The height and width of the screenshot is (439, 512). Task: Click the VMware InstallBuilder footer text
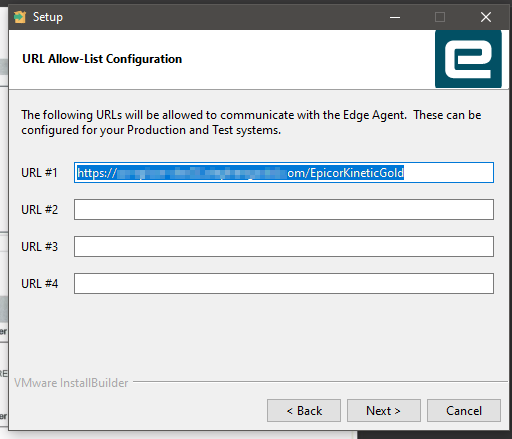click(71, 383)
